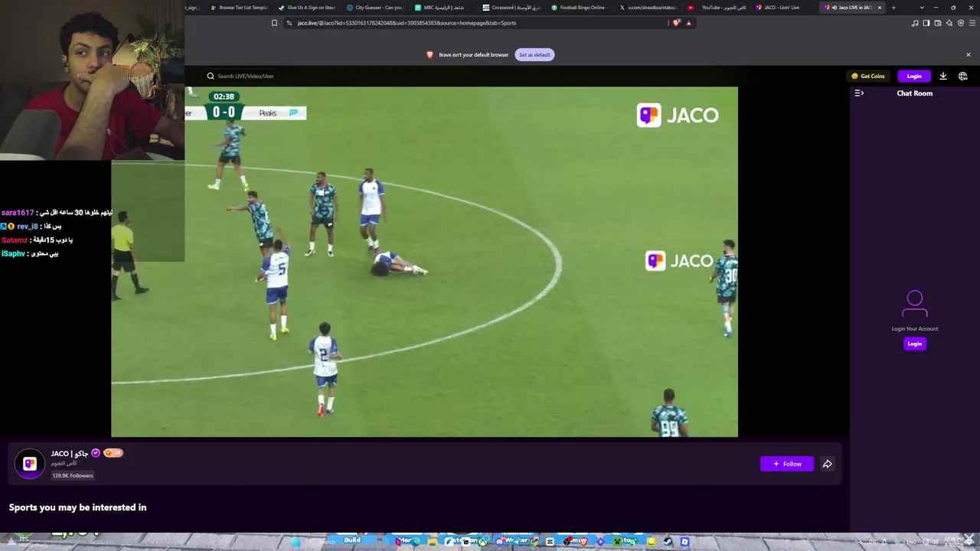Screen dimensions: 980x551
Task: Click the 139.9K Followers count
Action: coord(73,476)
